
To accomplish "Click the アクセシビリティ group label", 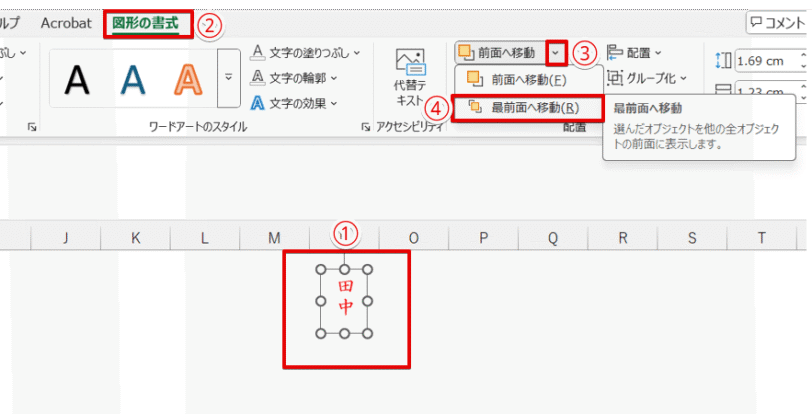I will pos(410,127).
